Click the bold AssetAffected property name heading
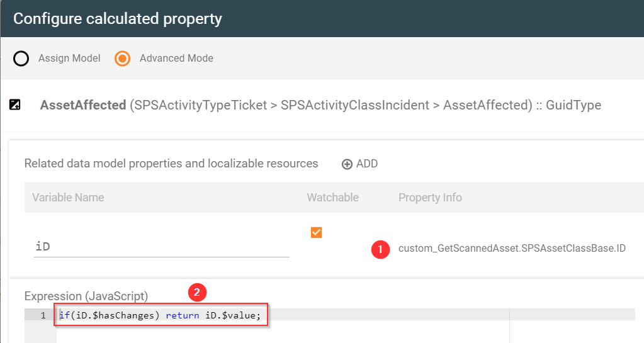The width and height of the screenshot is (644, 343). (x=83, y=105)
